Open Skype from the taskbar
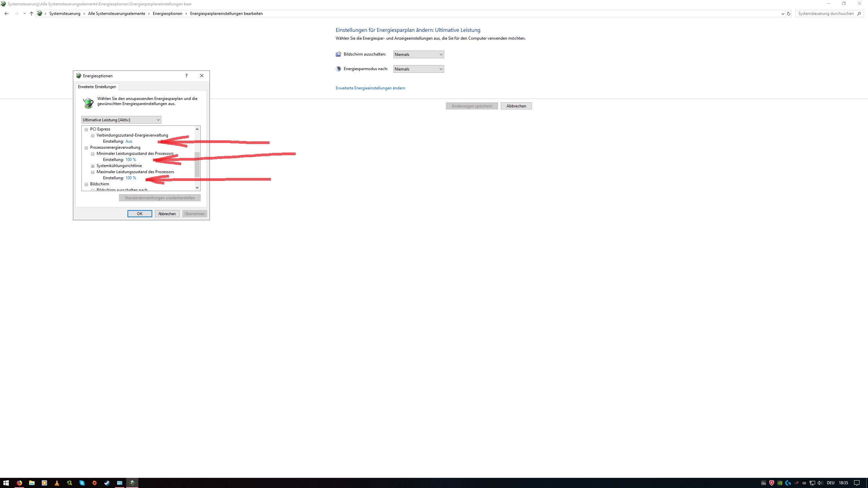The width and height of the screenshot is (868, 488). 82,483
